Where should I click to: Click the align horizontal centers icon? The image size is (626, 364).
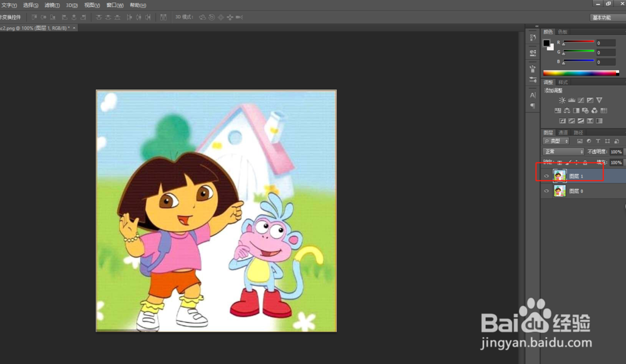tap(74, 17)
